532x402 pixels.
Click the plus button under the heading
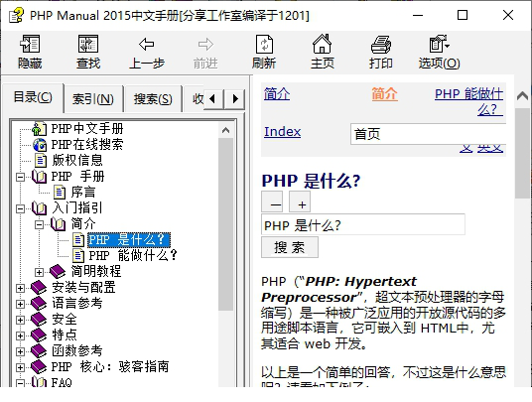(300, 201)
